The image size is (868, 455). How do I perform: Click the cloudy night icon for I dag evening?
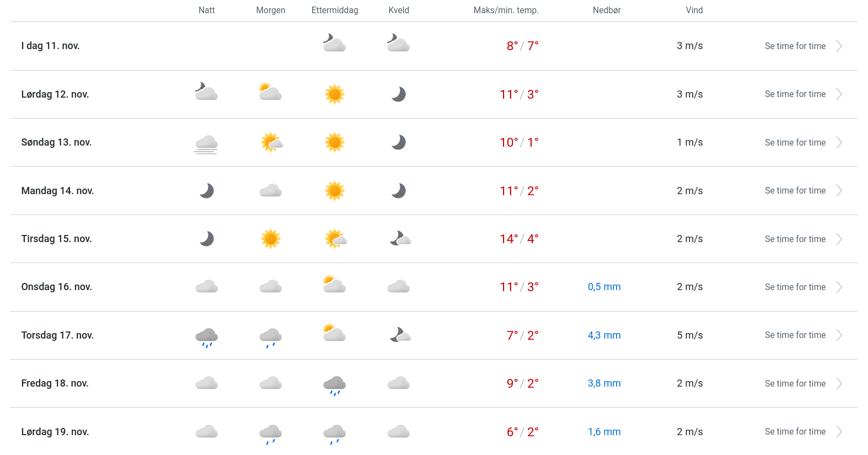coord(398,43)
